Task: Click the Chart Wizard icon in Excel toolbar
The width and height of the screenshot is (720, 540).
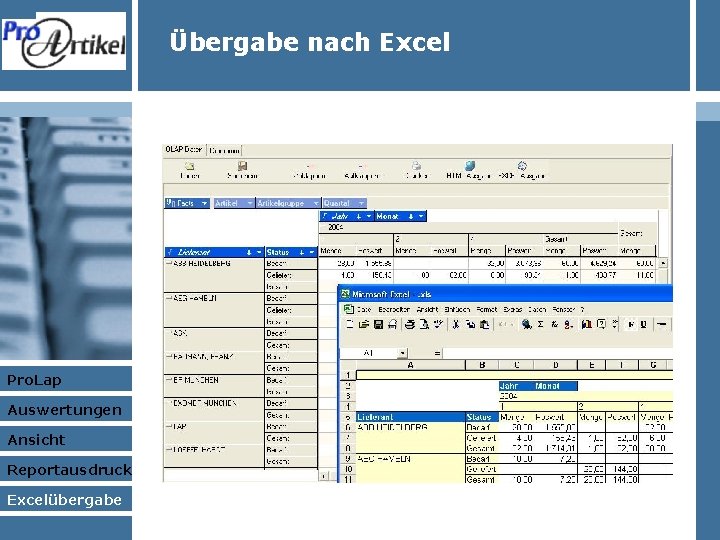Action: click(586, 325)
